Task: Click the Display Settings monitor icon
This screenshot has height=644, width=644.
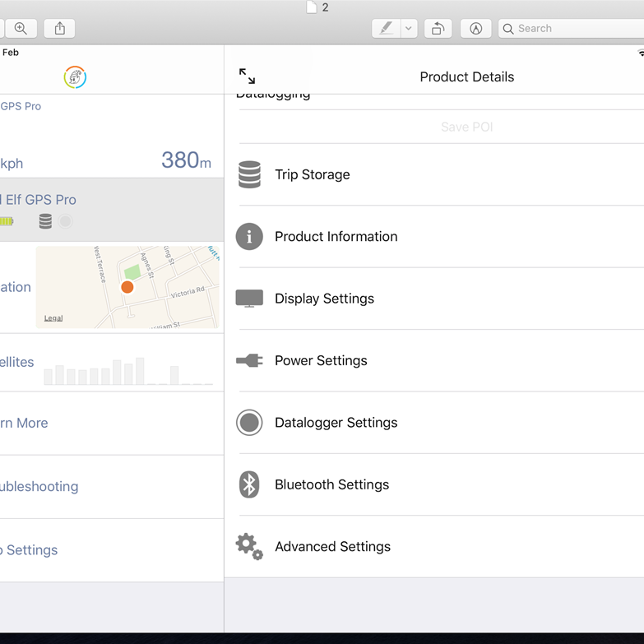Action: click(x=249, y=299)
